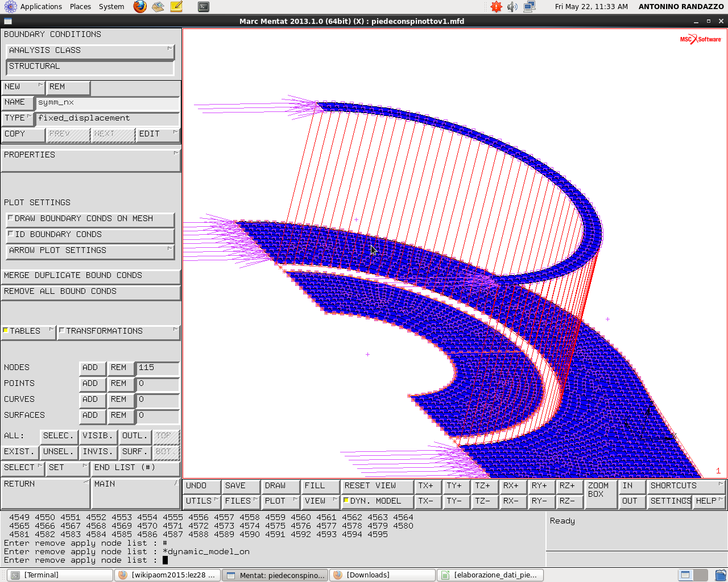Click Reset View

point(377,486)
